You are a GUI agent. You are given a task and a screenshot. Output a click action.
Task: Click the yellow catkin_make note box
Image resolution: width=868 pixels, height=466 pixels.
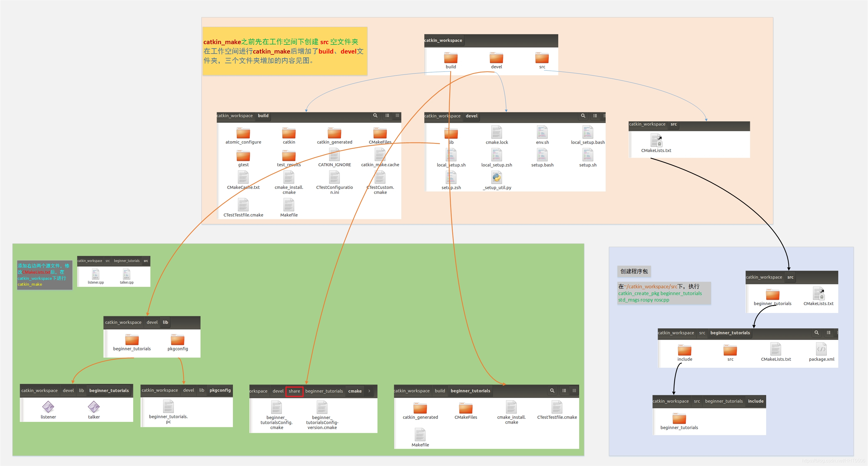[285, 51]
